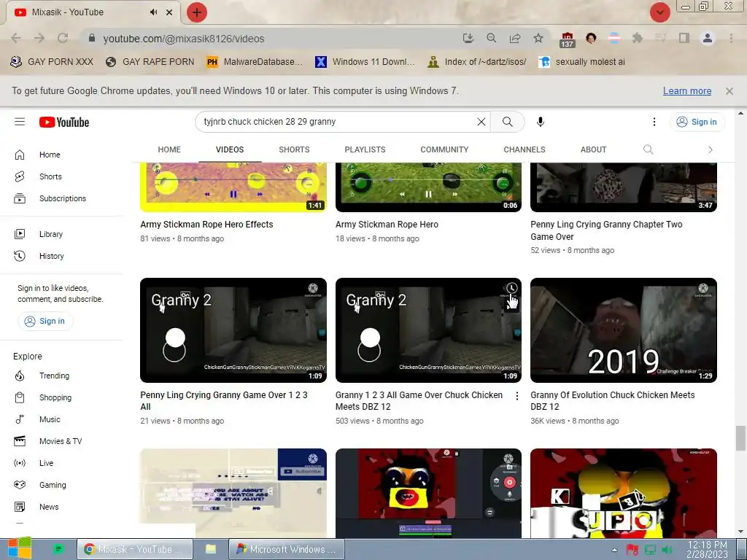Clear the search box text with X
The image size is (747, 560).
coord(481,122)
